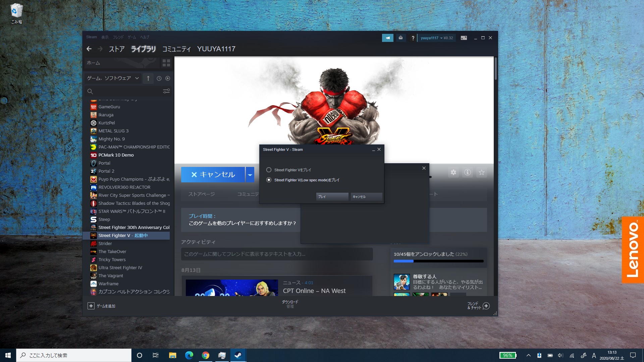Click activity text input field
The height and width of the screenshot is (362, 644).
tap(277, 254)
